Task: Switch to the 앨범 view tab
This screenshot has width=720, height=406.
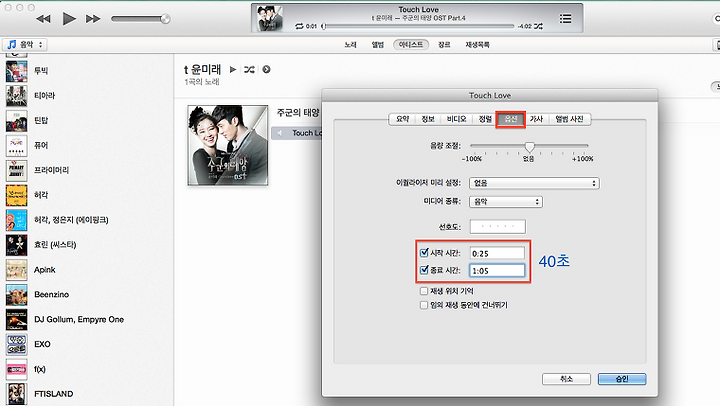Action: coord(377,45)
